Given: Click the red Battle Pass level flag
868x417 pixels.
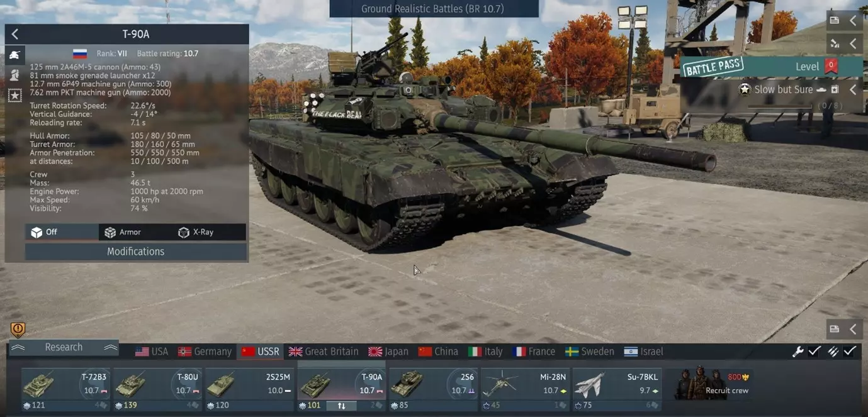Looking at the screenshot, I should (x=831, y=65).
